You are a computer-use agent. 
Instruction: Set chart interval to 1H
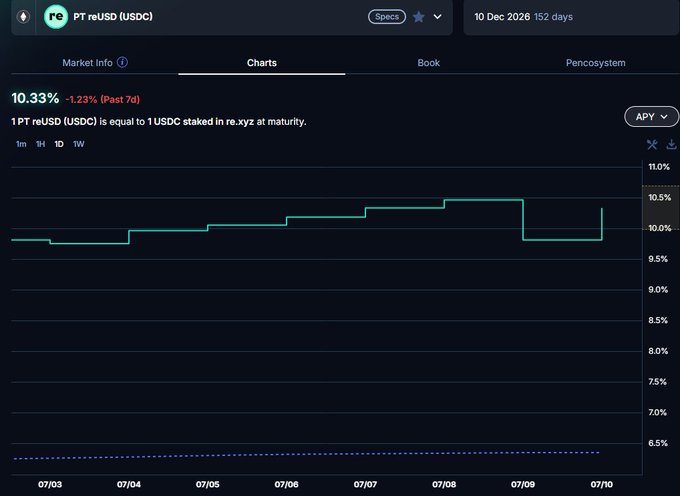40,144
